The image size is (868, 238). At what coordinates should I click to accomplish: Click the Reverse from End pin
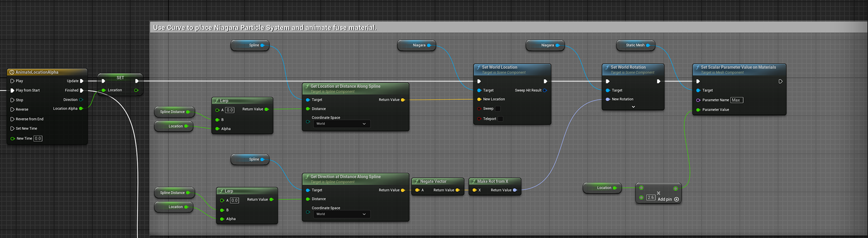pos(13,119)
